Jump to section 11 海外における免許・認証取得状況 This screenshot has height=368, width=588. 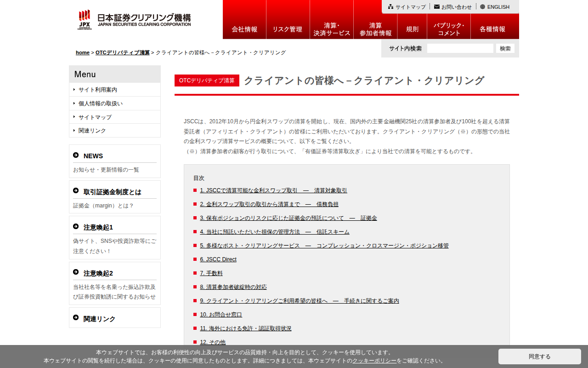[246, 328]
